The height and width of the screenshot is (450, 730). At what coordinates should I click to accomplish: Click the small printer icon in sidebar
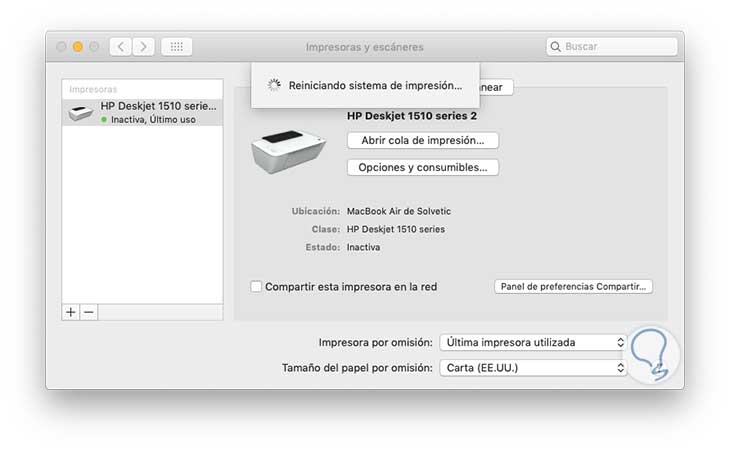(81, 113)
